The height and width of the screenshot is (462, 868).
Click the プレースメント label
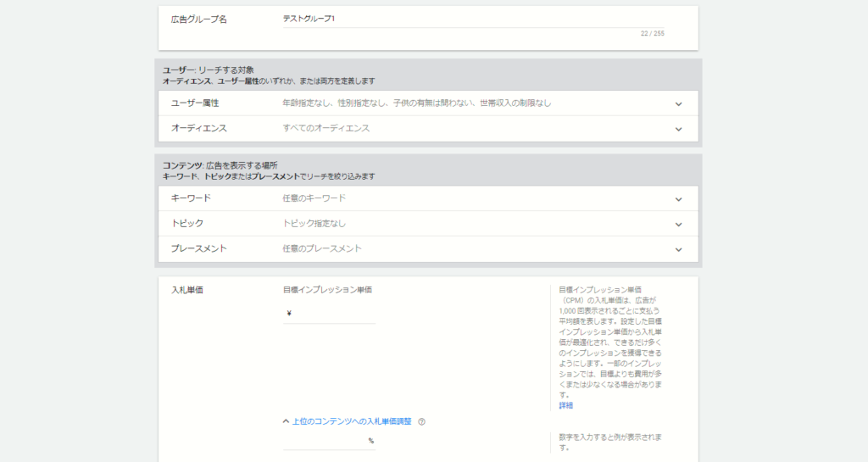pyautogui.click(x=198, y=249)
